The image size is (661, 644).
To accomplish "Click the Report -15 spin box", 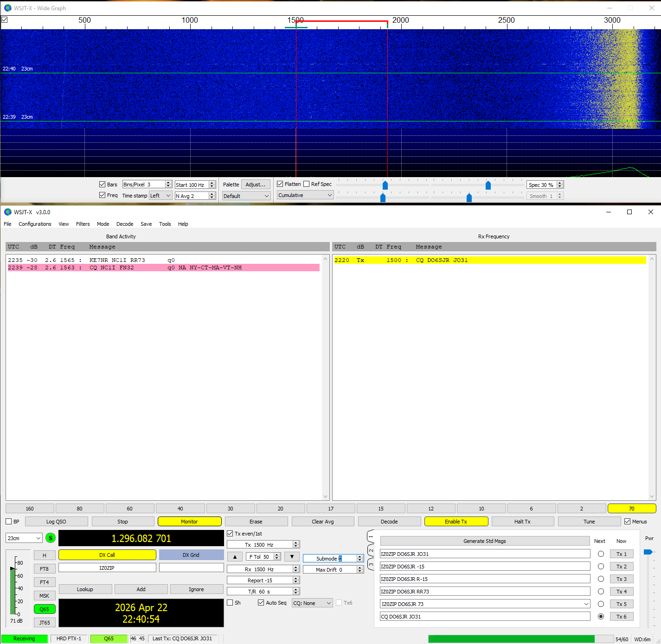I will (263, 580).
